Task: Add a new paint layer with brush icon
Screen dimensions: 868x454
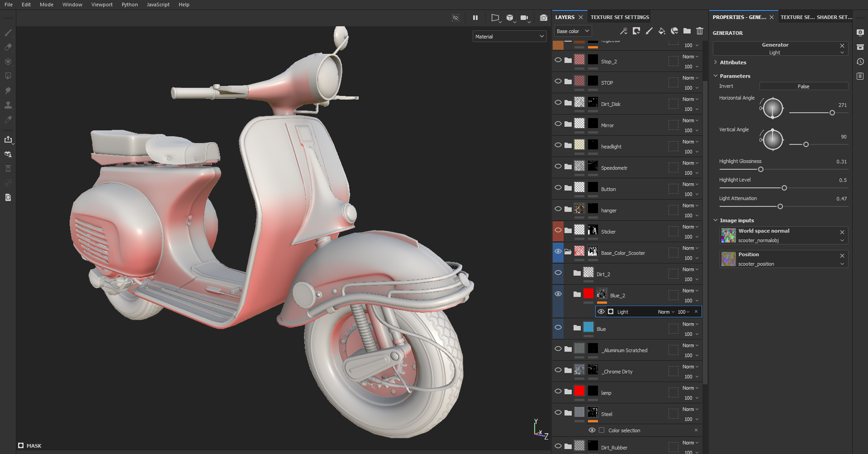Action: pos(649,31)
